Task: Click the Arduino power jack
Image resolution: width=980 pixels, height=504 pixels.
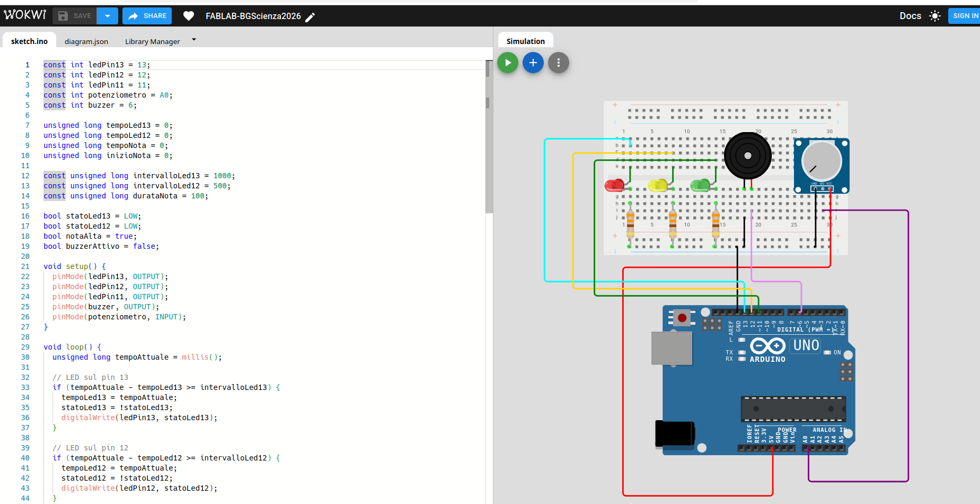Action: point(675,433)
